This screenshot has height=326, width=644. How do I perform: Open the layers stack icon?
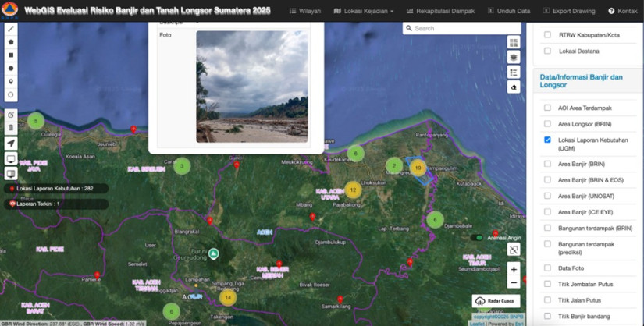pos(514,57)
